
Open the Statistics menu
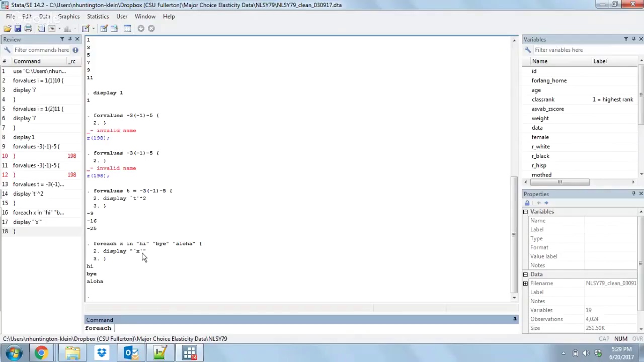98,17
